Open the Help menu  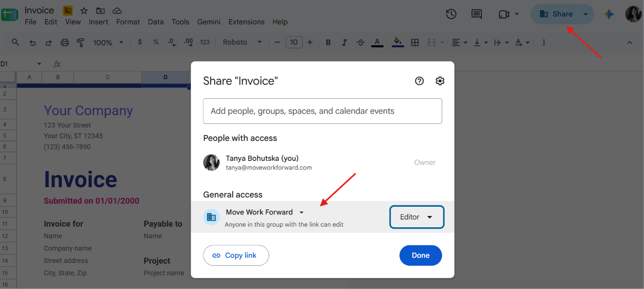280,22
